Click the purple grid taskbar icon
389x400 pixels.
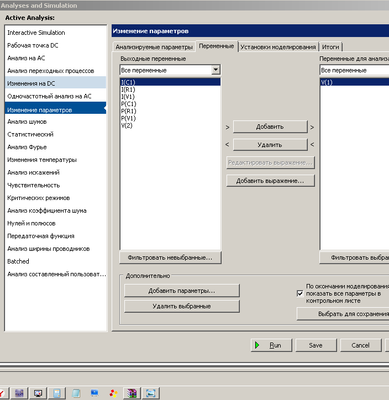[x=19, y=393]
